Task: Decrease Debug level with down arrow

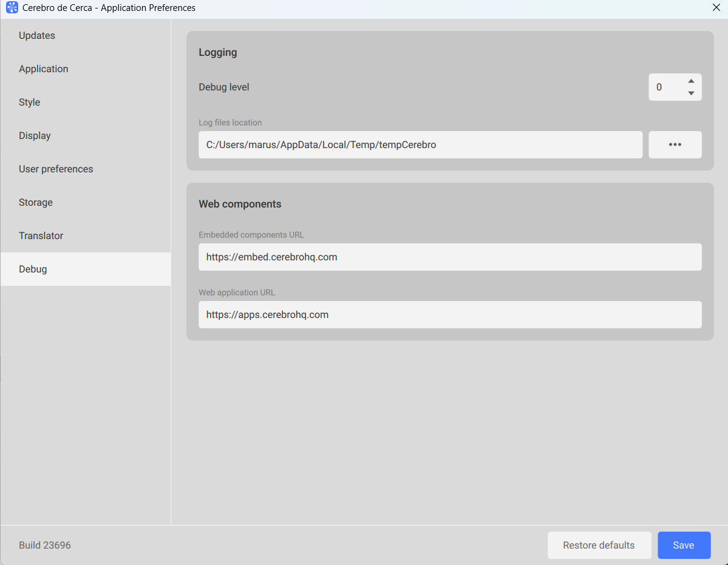Action: pyautogui.click(x=691, y=93)
